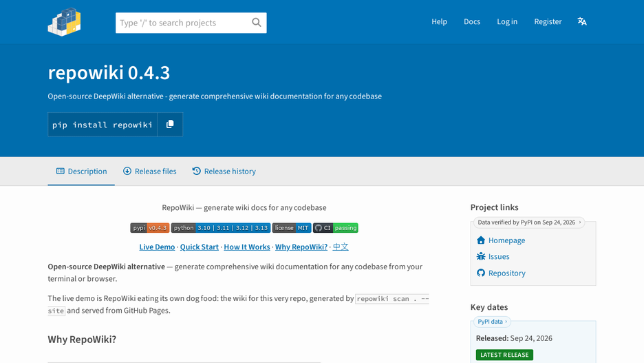Image resolution: width=644 pixels, height=363 pixels.
Task: Open the Live Demo link
Action: tap(157, 247)
